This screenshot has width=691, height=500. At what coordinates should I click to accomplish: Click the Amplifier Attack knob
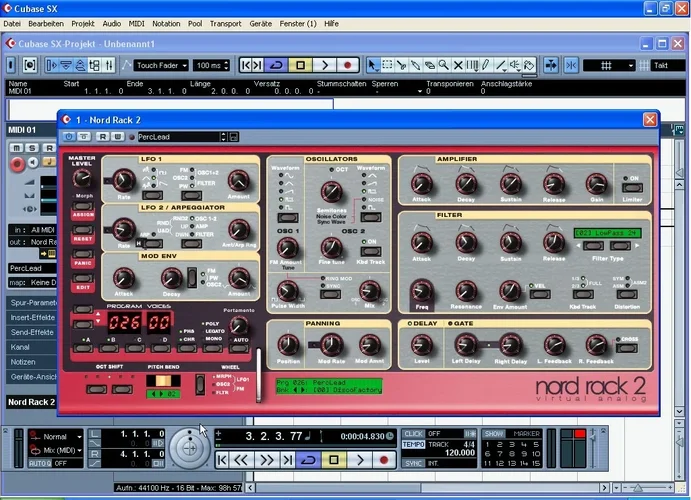pyautogui.click(x=421, y=183)
